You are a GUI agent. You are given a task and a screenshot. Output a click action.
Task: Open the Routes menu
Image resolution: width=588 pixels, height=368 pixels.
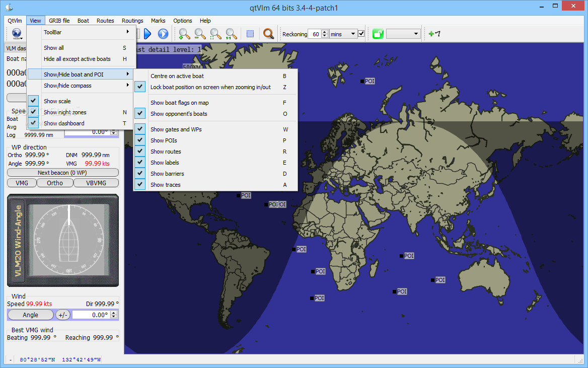(105, 21)
